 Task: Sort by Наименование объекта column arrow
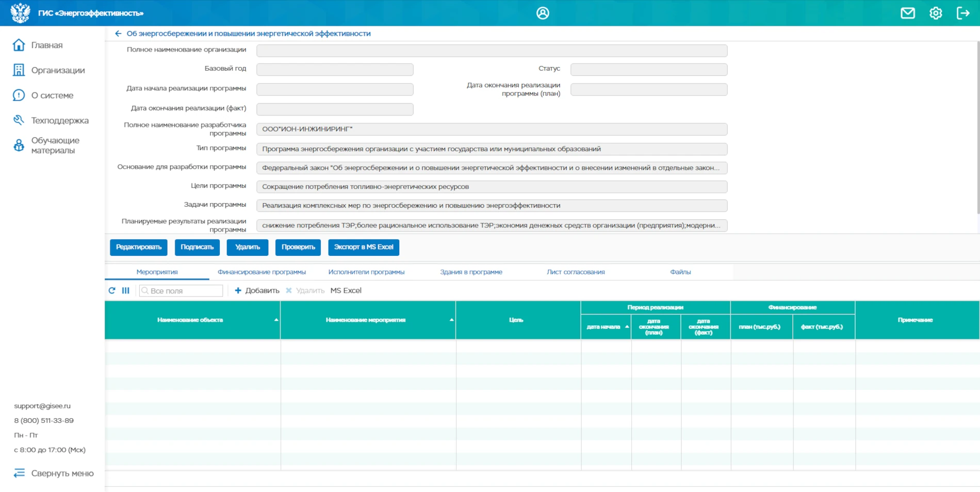click(276, 320)
